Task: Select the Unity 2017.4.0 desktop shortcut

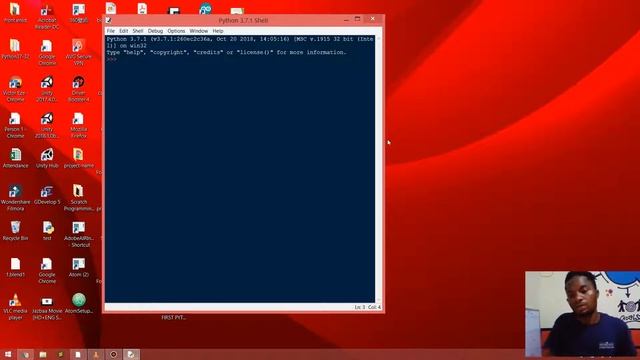Action: tap(47, 89)
